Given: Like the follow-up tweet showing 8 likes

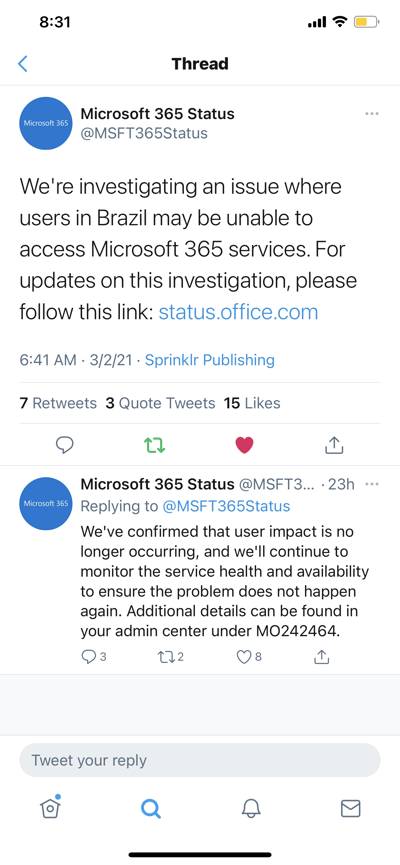Looking at the screenshot, I should click(249, 657).
